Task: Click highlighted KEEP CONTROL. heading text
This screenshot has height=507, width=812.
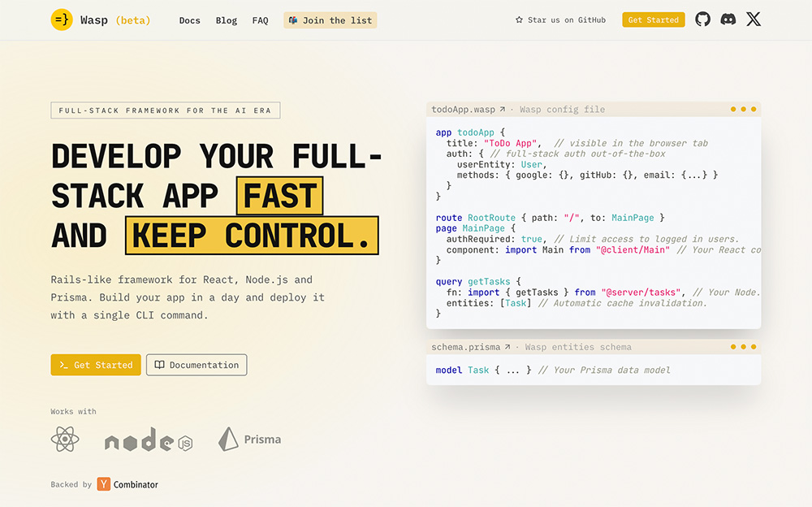Action: click(252, 236)
